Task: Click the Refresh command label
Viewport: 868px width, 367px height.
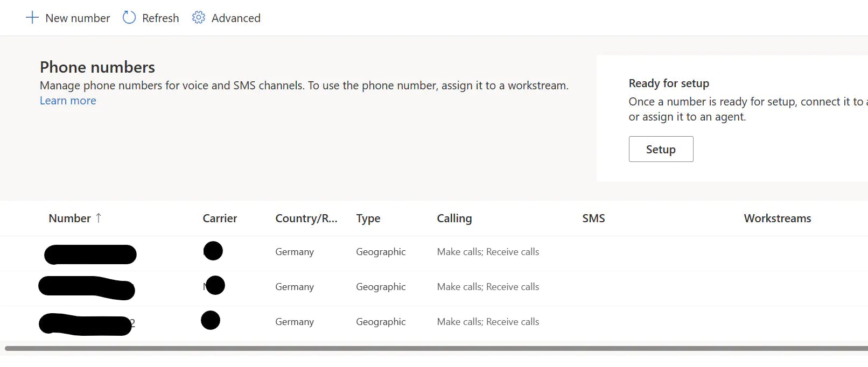Action: (x=160, y=18)
